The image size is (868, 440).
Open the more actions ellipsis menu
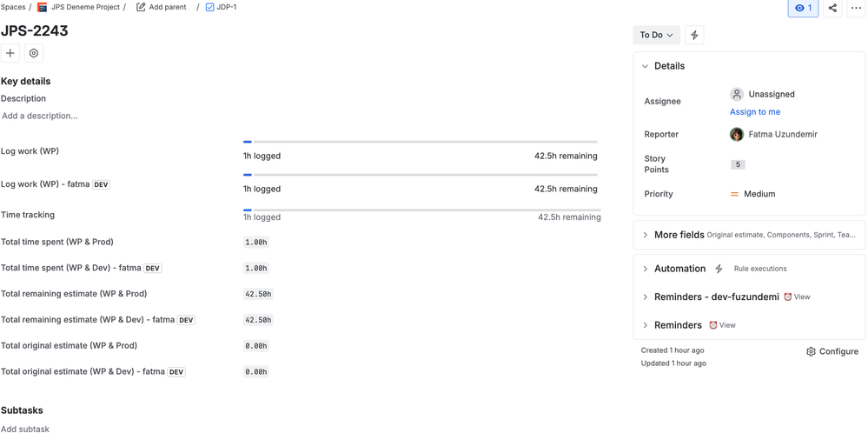(x=856, y=8)
